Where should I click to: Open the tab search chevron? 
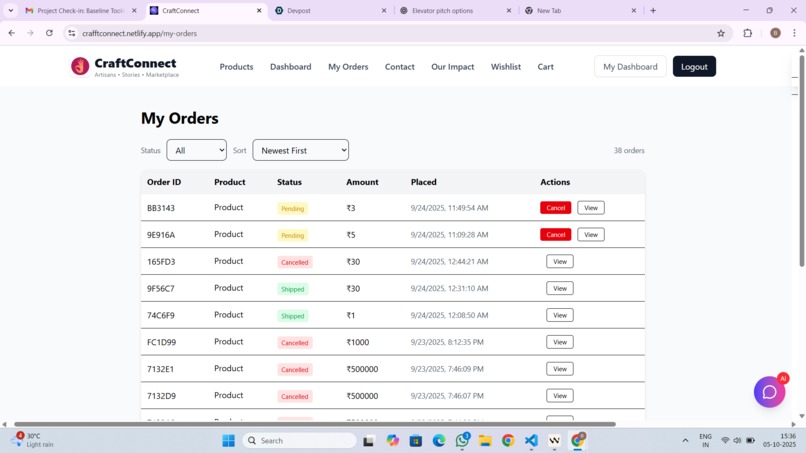[x=11, y=10]
